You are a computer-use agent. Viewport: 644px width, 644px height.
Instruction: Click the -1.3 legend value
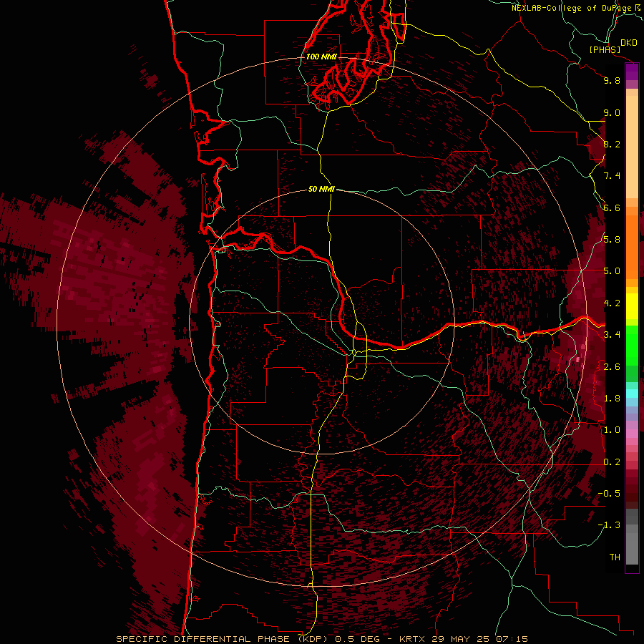coord(609,525)
